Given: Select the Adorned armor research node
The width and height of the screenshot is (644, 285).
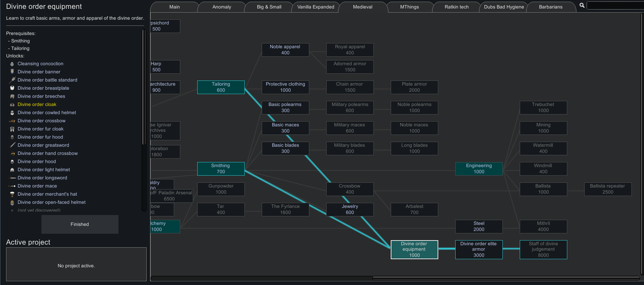Looking at the screenshot, I should point(350,67).
